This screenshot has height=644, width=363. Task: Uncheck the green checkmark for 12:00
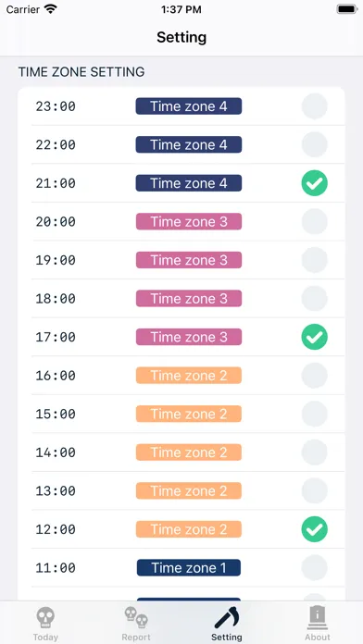(315, 529)
